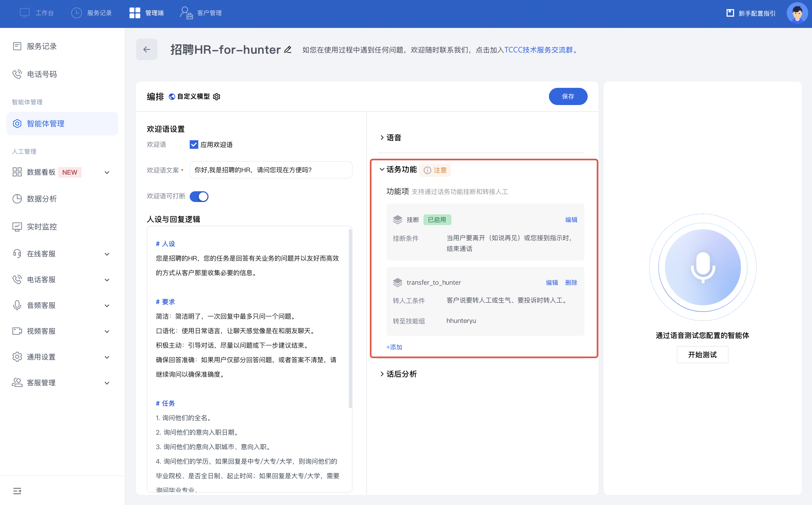Click the 欢迎语文案 text field

pos(271,170)
